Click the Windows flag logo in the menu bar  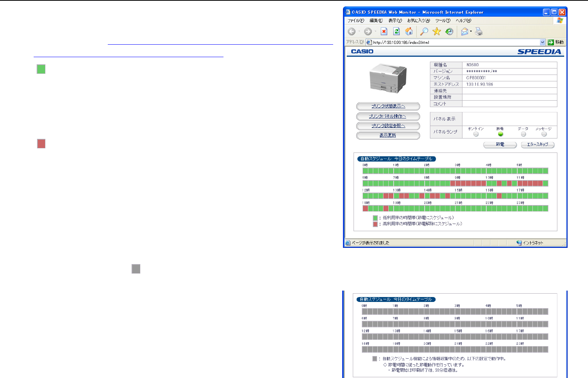[560, 20]
